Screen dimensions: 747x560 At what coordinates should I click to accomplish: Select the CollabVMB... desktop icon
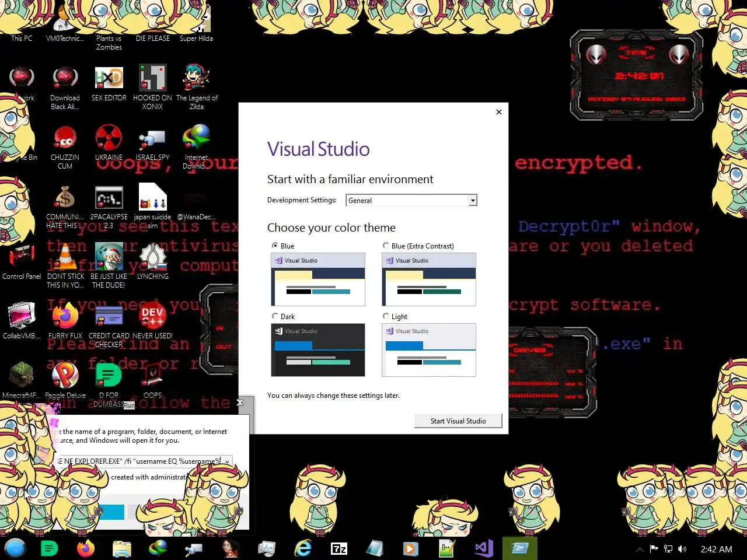22,321
